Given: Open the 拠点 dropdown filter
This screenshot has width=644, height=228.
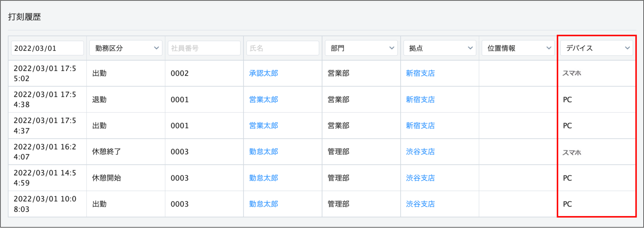Looking at the screenshot, I should point(440,48).
